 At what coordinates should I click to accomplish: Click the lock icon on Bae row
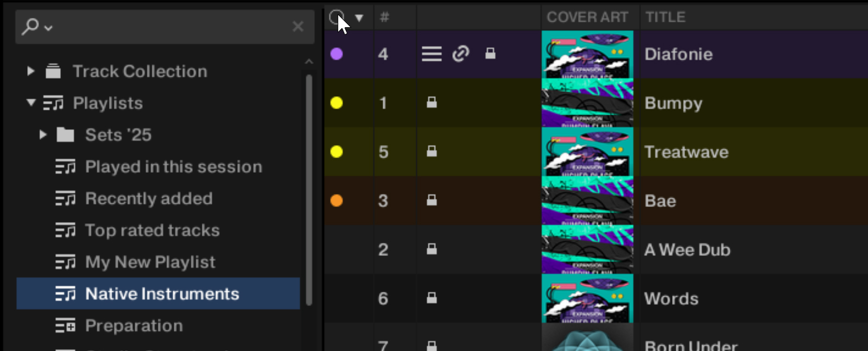pos(432,200)
